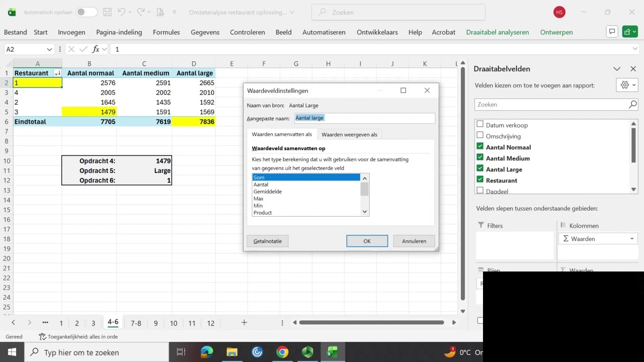
Task: Open Windows Start menu
Action: coord(12,352)
